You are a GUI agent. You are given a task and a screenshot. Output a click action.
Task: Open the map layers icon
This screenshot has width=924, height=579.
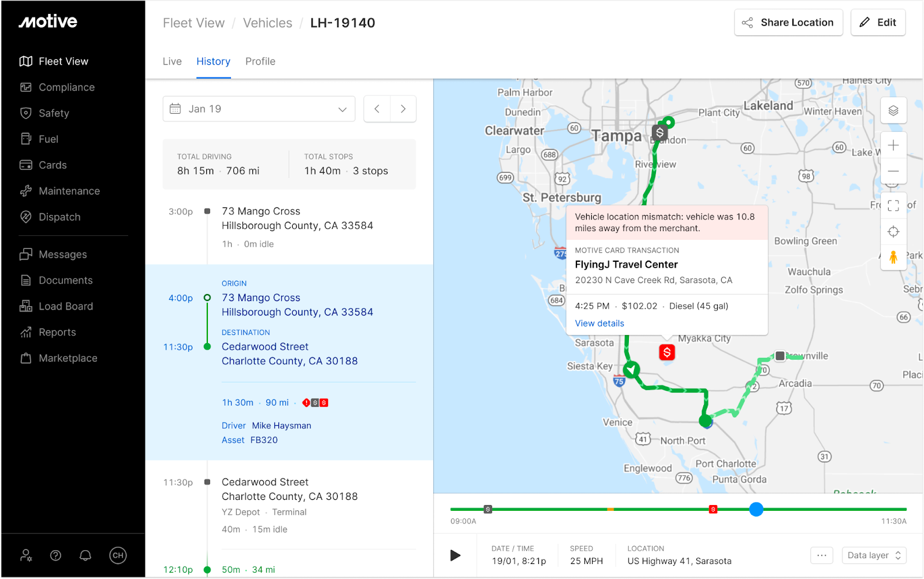893,110
